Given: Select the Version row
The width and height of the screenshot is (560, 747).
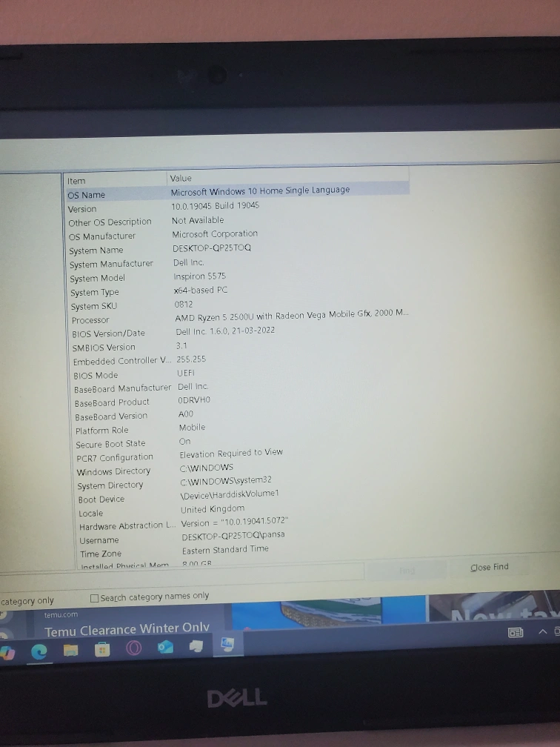Looking at the screenshot, I should (237, 207).
